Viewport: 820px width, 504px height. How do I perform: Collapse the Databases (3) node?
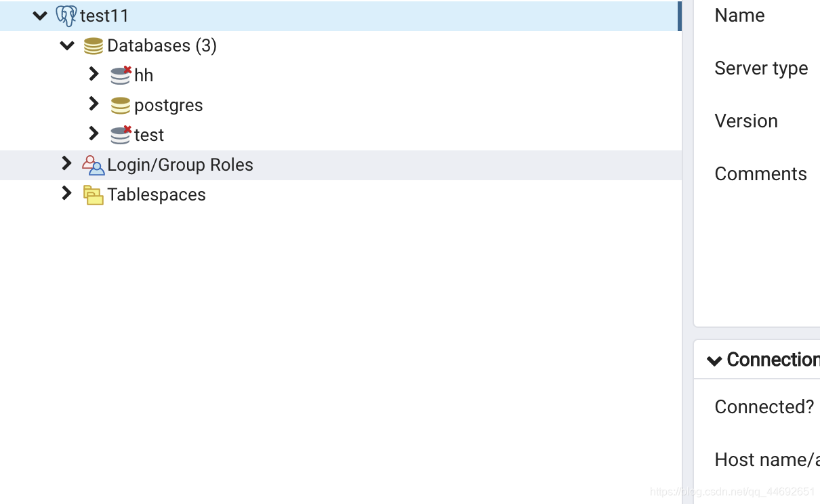pyautogui.click(x=67, y=45)
